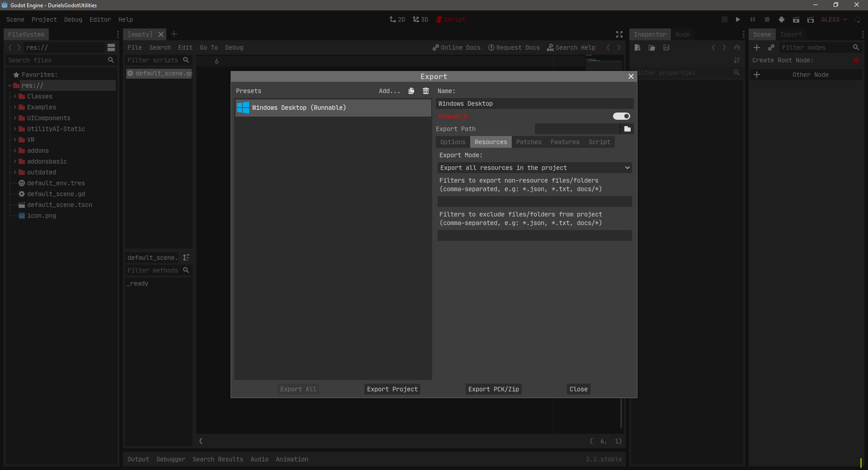The image size is (868, 470).
Task: Toggle alphabetical sorting of methods list
Action: pyautogui.click(x=186, y=258)
